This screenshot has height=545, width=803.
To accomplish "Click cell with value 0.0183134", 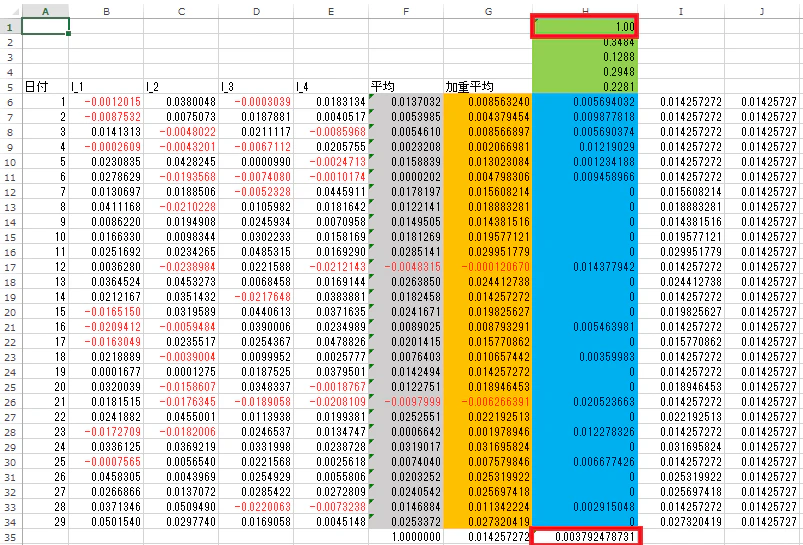I will point(331,102).
